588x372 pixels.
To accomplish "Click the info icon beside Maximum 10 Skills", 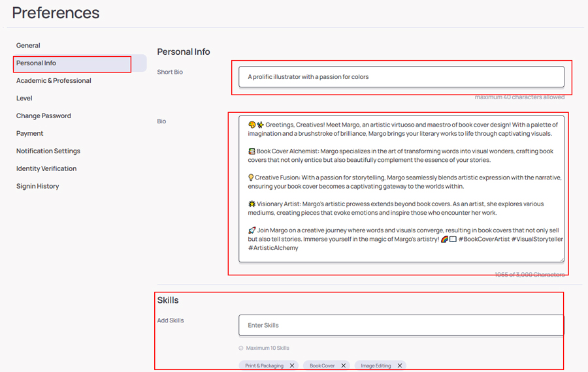I will tap(241, 349).
